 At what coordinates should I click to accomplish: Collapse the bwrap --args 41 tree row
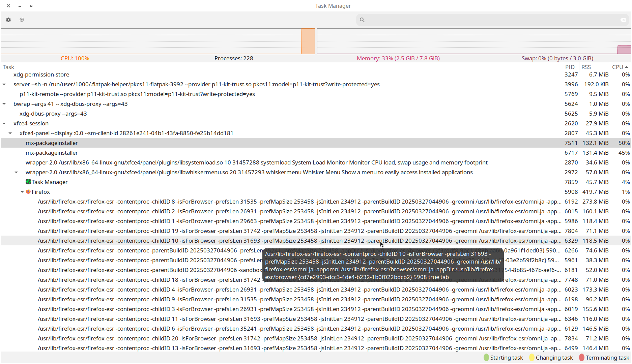(4, 104)
